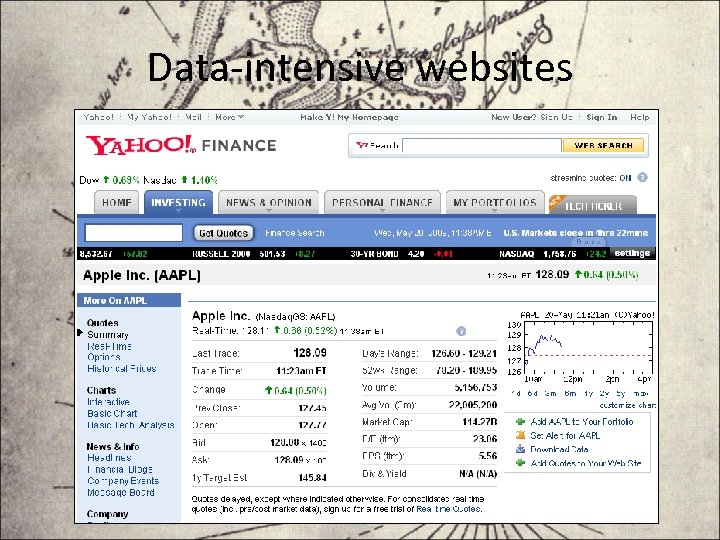The height and width of the screenshot is (540, 720).
Task: Click 1y Target Est value 145.84
Action: pyautogui.click(x=312, y=478)
